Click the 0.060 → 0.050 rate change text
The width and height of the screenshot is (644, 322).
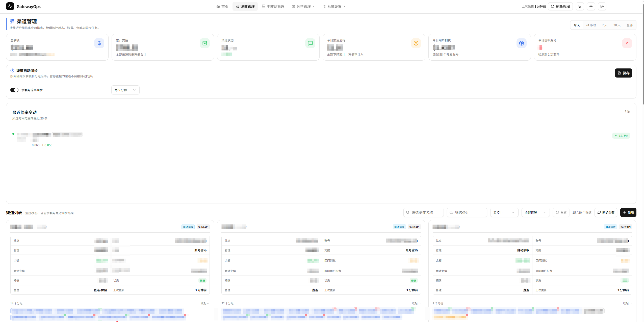[x=42, y=145]
